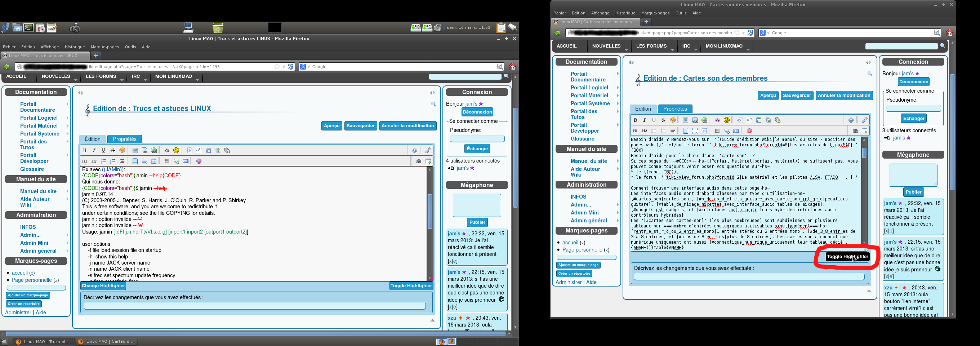Center text in the Cartes son editor
980x346 pixels.
click(x=673, y=131)
